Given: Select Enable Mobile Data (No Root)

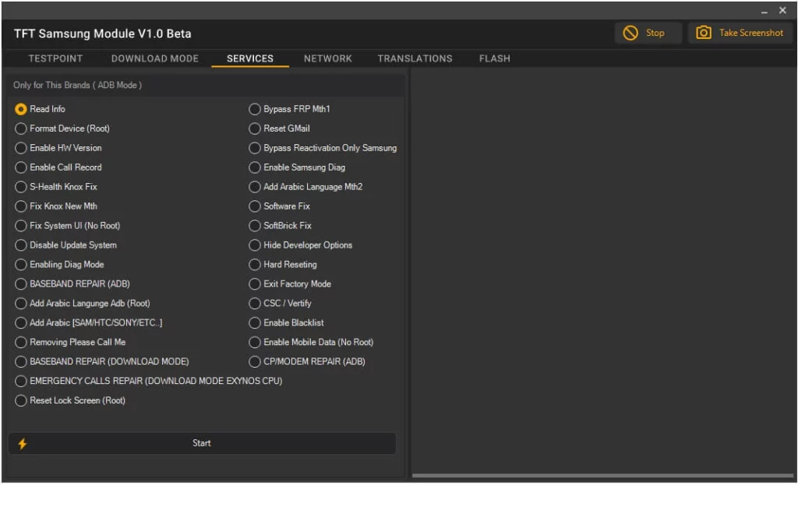Looking at the screenshot, I should pyautogui.click(x=311, y=342).
